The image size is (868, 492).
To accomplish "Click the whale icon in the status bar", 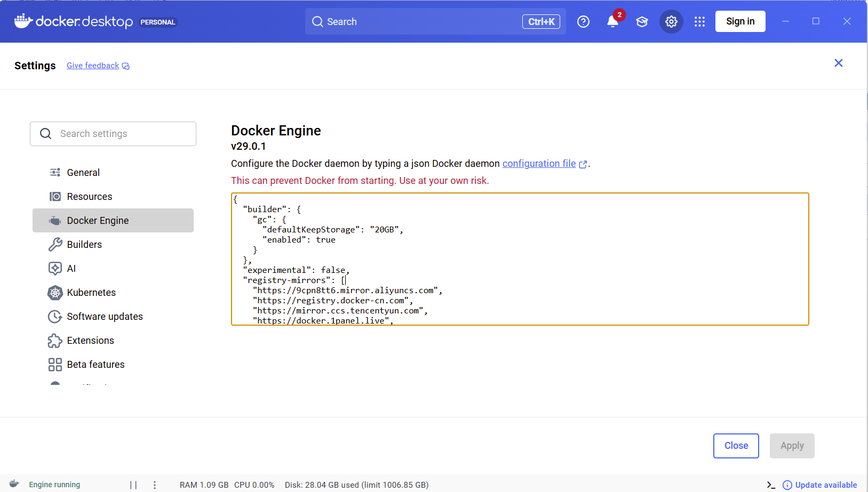I will (14, 484).
